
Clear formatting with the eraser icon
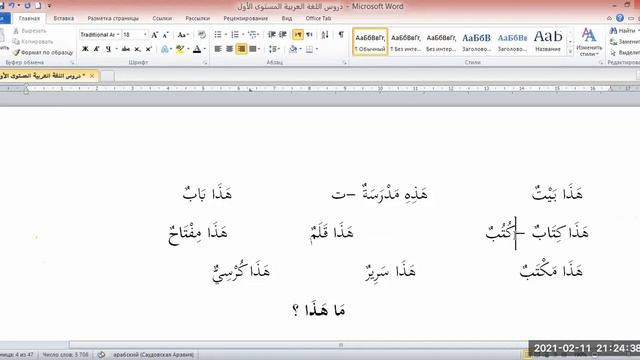click(x=202, y=35)
